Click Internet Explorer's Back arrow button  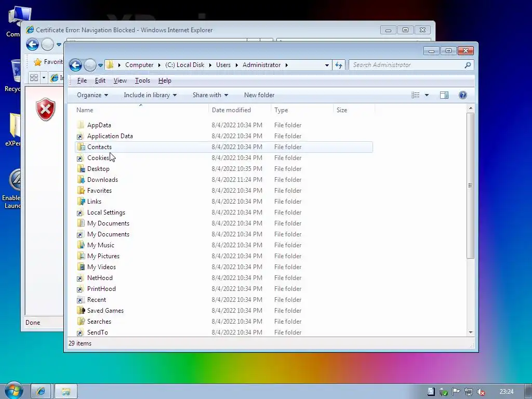coord(33,45)
